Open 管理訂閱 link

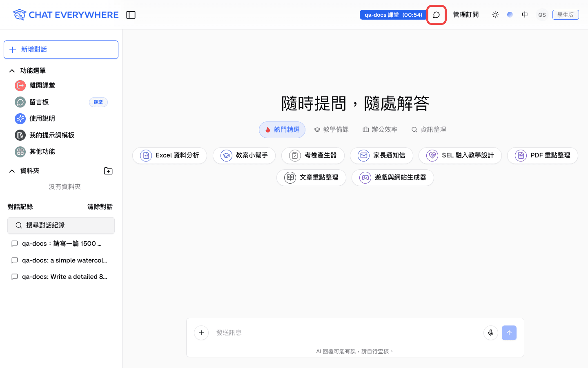(466, 15)
